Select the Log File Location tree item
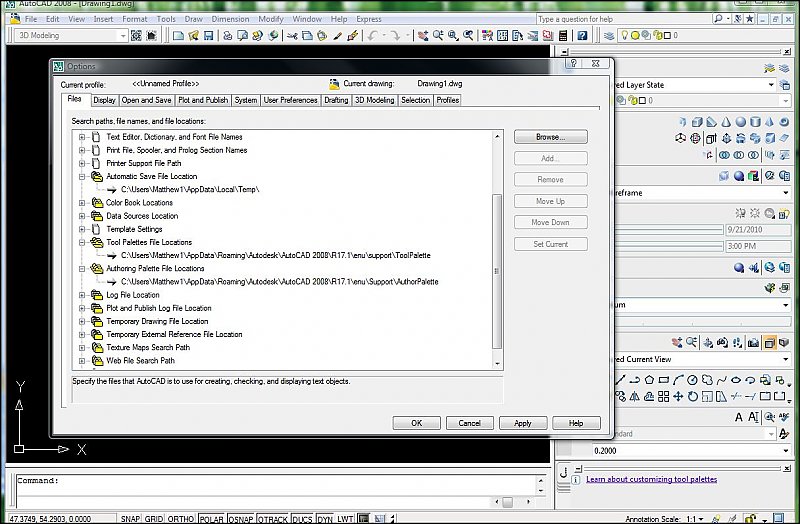The image size is (800, 524). click(x=132, y=295)
